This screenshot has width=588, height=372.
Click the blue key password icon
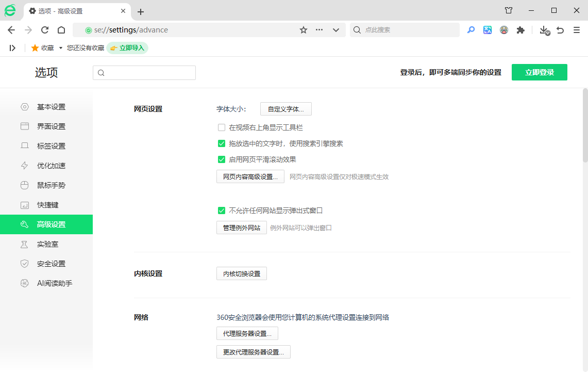coord(471,30)
